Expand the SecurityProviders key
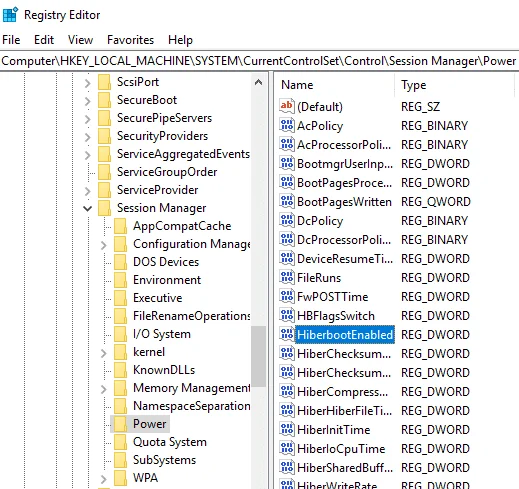The width and height of the screenshot is (519, 489). 88,137
